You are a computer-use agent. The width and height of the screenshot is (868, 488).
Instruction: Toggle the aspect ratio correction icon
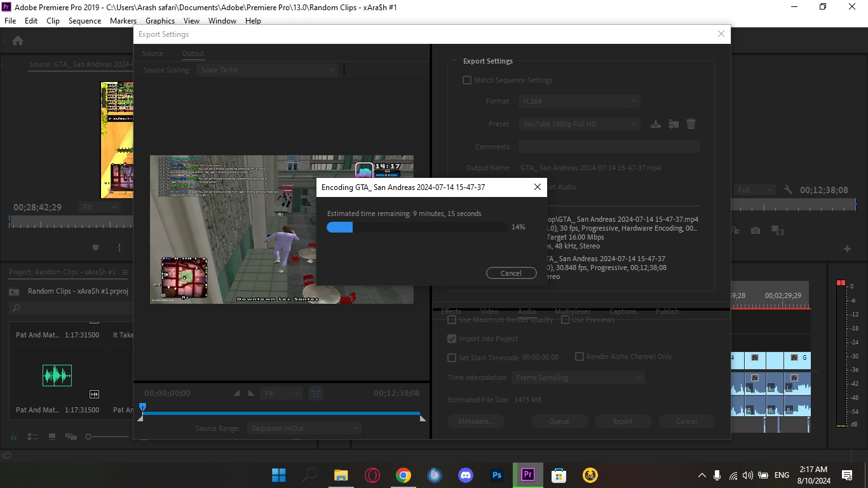point(315,393)
